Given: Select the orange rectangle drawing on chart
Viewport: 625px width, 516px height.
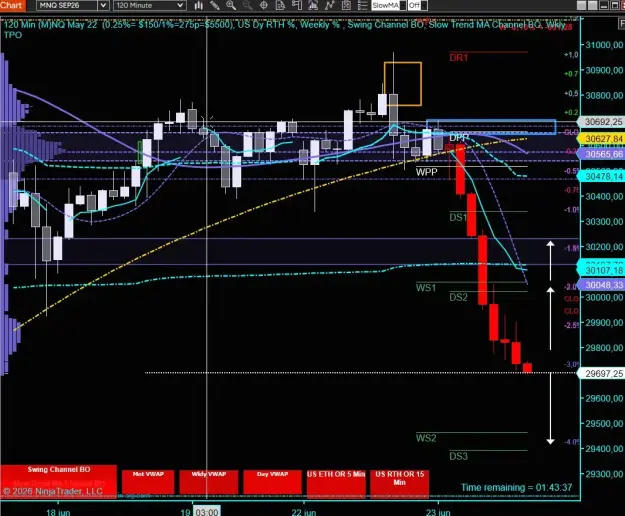Looking at the screenshot, I should click(x=403, y=84).
